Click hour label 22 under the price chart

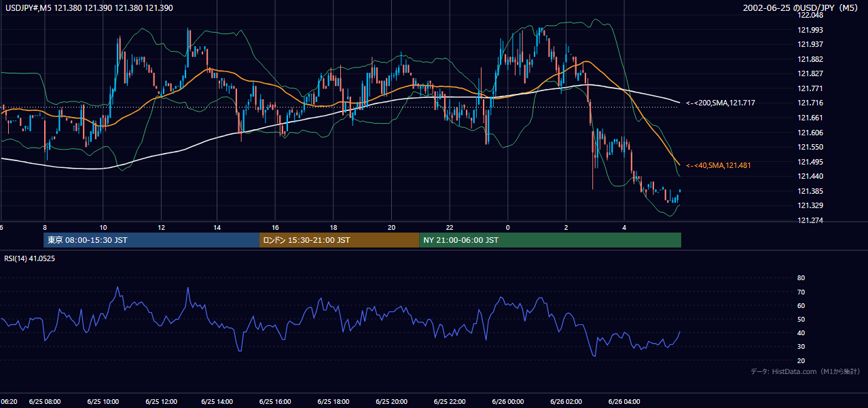pyautogui.click(x=450, y=227)
